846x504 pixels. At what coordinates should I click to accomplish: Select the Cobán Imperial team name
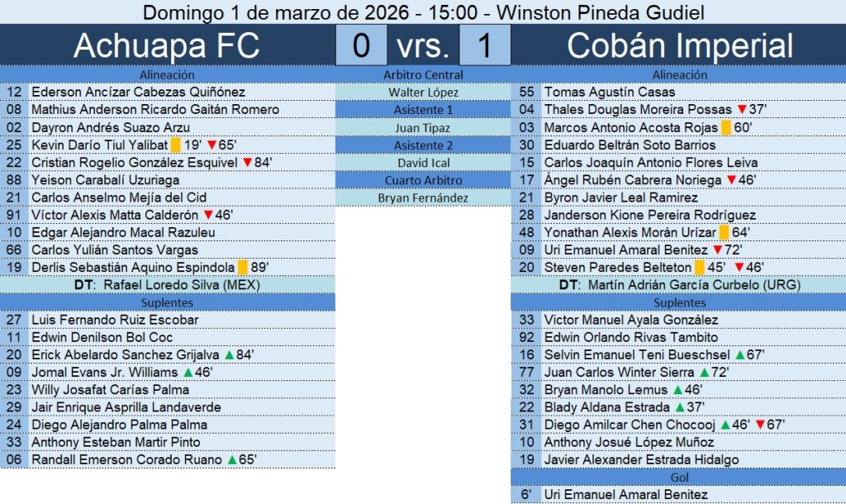(x=679, y=45)
